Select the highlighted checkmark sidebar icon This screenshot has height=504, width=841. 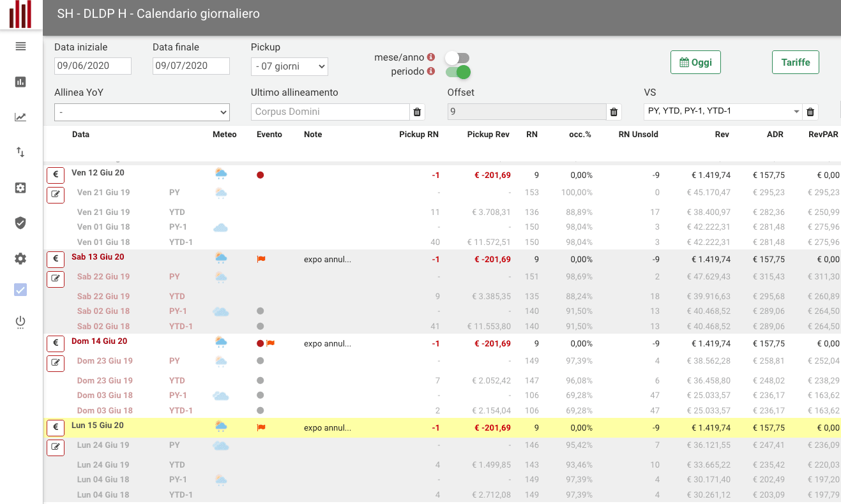click(20, 290)
